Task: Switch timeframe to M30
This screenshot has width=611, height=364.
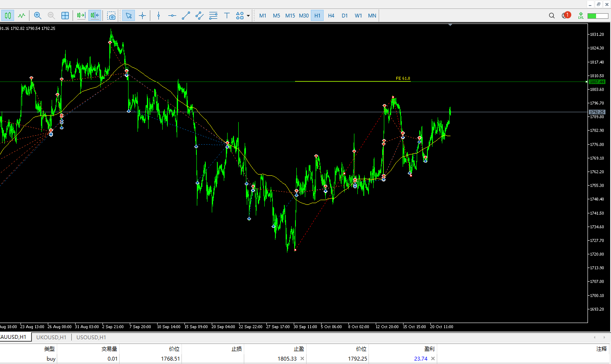Action: coord(304,16)
